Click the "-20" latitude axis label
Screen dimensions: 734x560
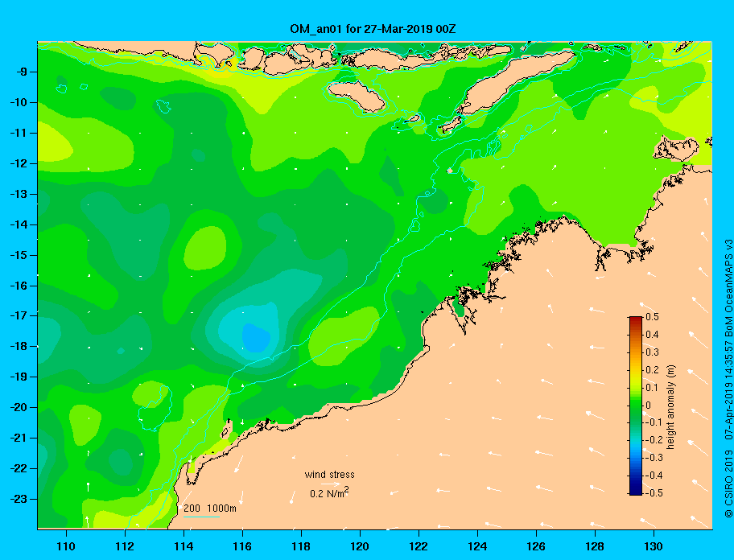point(18,407)
